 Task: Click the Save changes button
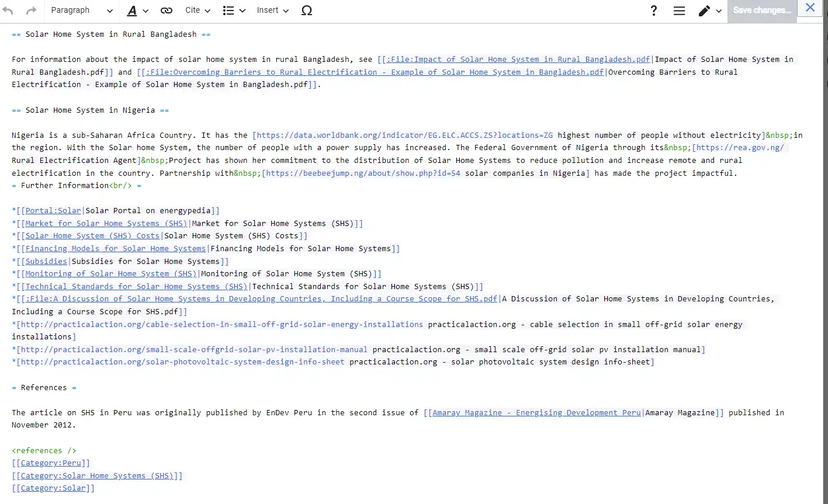(761, 11)
